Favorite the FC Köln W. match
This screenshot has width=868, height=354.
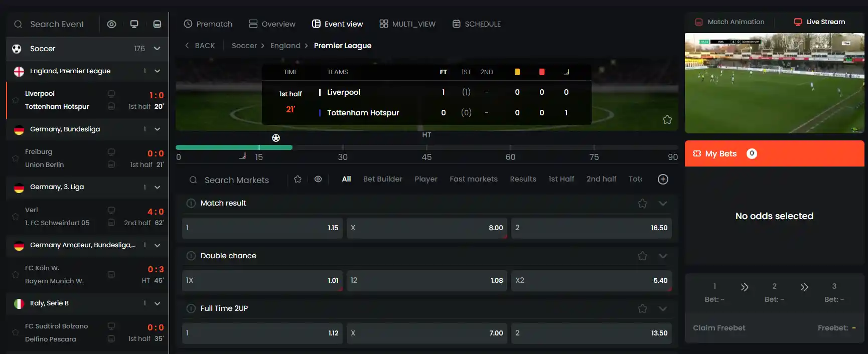pyautogui.click(x=16, y=274)
